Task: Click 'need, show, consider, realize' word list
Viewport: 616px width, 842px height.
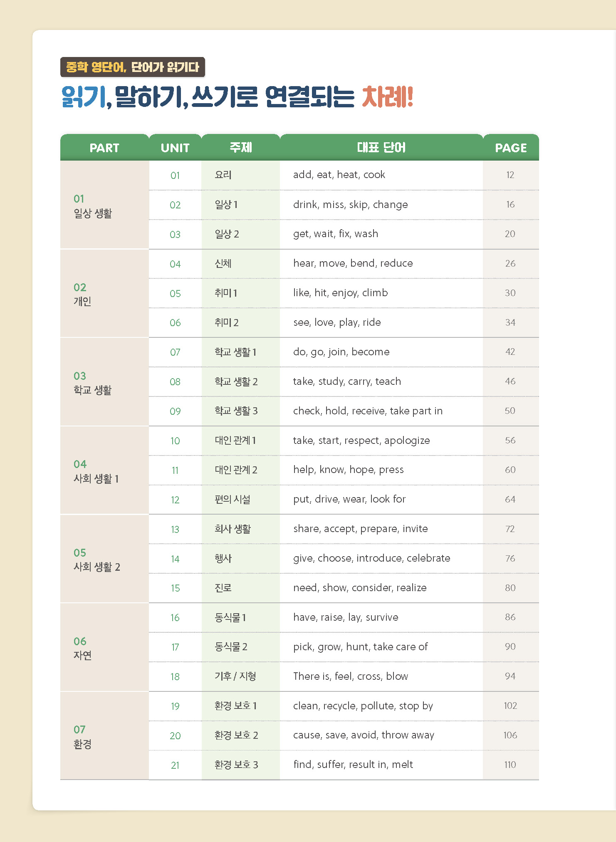Action: coord(360,588)
